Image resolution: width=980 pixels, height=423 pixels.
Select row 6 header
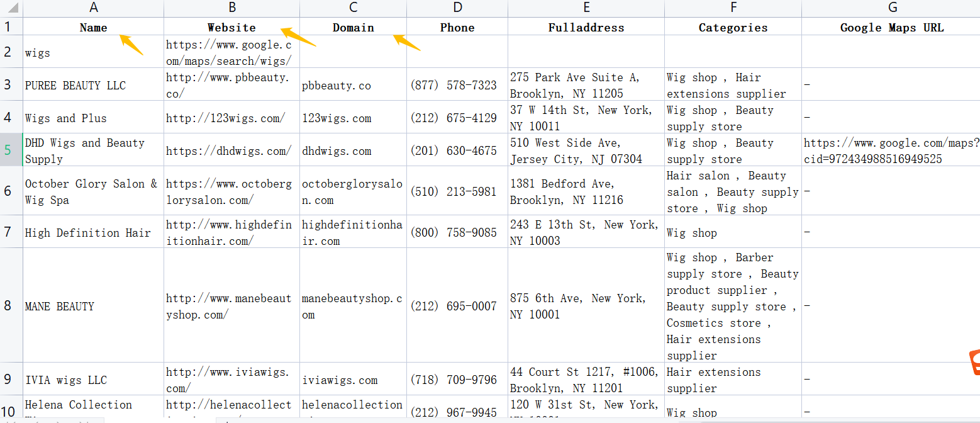(11, 191)
